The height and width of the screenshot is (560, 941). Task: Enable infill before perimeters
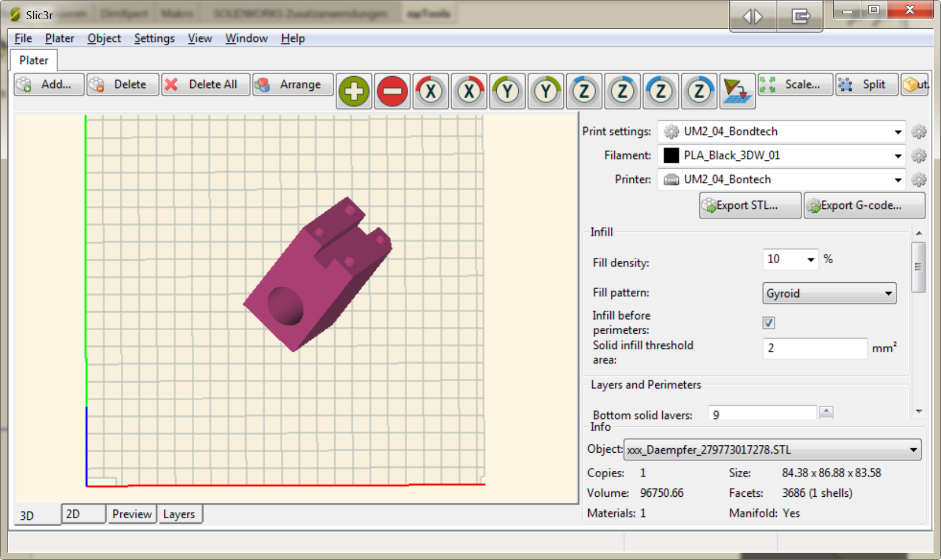769,322
